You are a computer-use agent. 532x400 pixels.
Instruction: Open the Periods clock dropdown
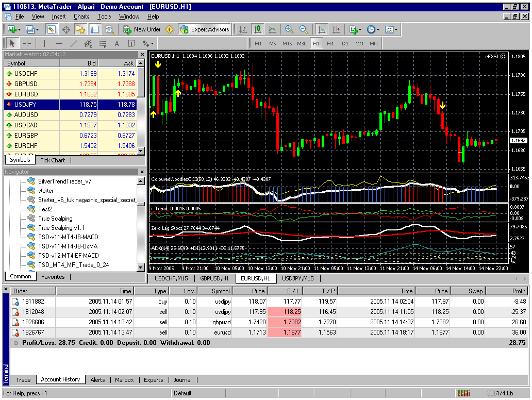tap(373, 29)
